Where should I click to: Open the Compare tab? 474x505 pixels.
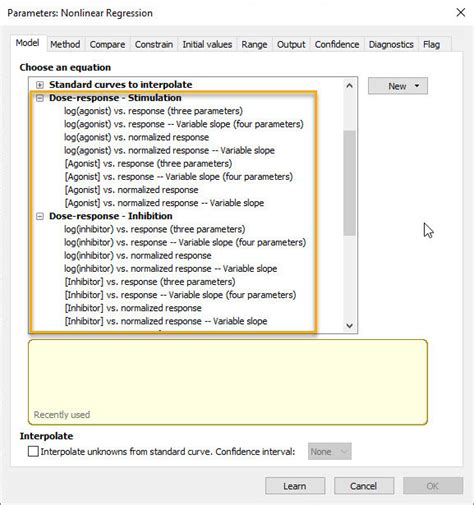[107, 44]
